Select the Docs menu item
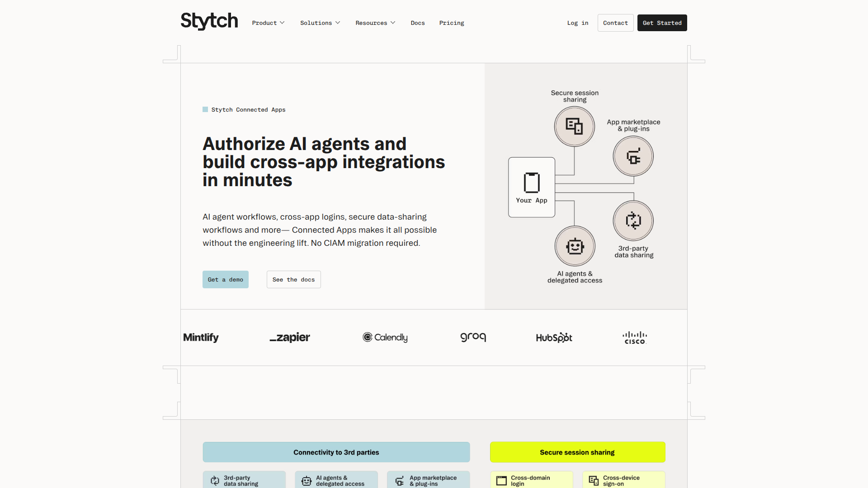The image size is (868, 488). coord(417,23)
